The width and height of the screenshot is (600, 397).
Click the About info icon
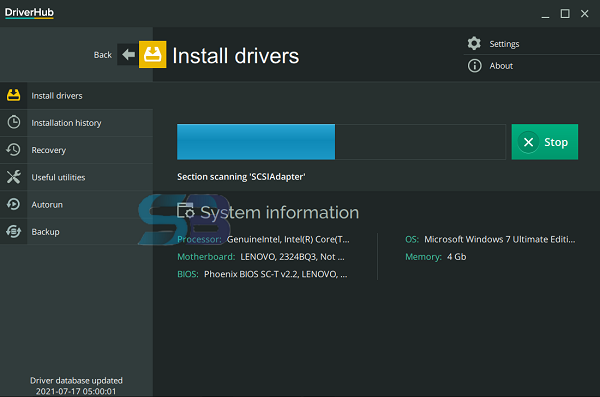coord(474,65)
